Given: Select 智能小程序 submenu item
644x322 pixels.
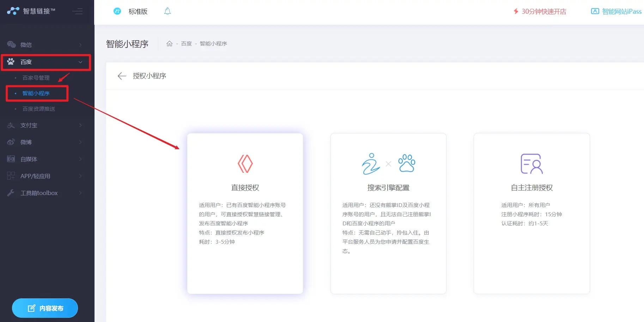Looking at the screenshot, I should tap(36, 93).
